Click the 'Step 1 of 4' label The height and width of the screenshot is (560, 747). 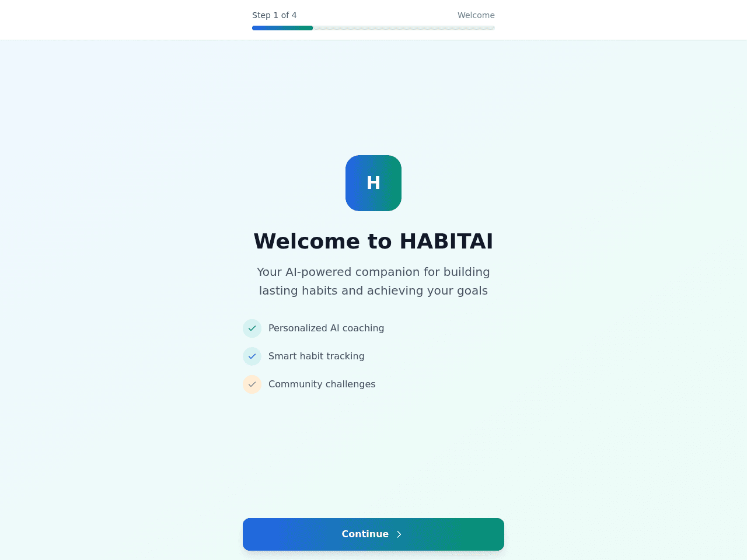point(274,15)
